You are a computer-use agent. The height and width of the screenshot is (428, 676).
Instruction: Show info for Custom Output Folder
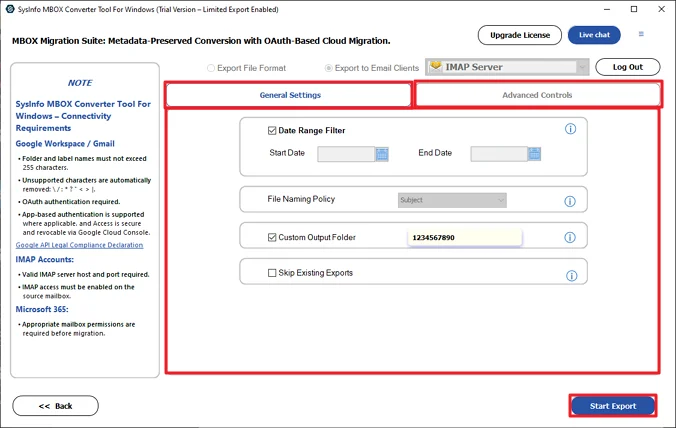[x=570, y=237]
